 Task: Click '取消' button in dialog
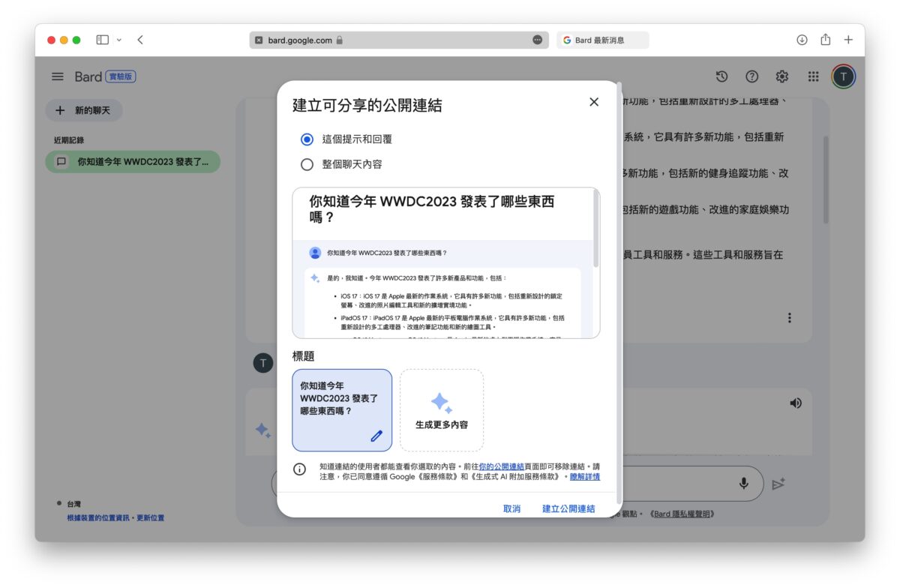pos(511,508)
